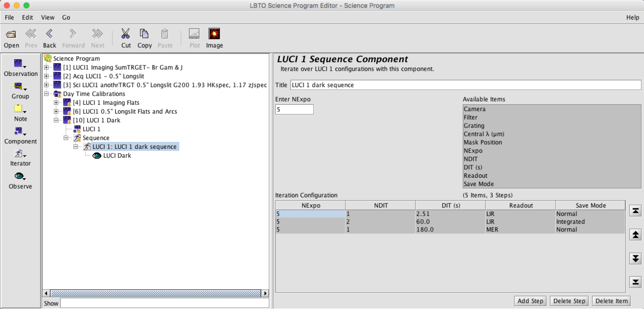The width and height of the screenshot is (644, 309).
Task: Open the Edit menu
Action: (28, 18)
